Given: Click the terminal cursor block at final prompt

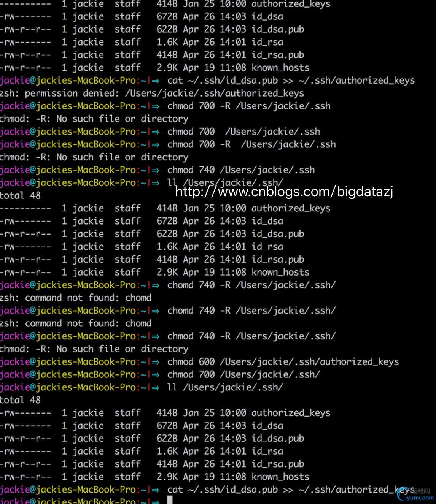Looking at the screenshot, I should 170,500.
